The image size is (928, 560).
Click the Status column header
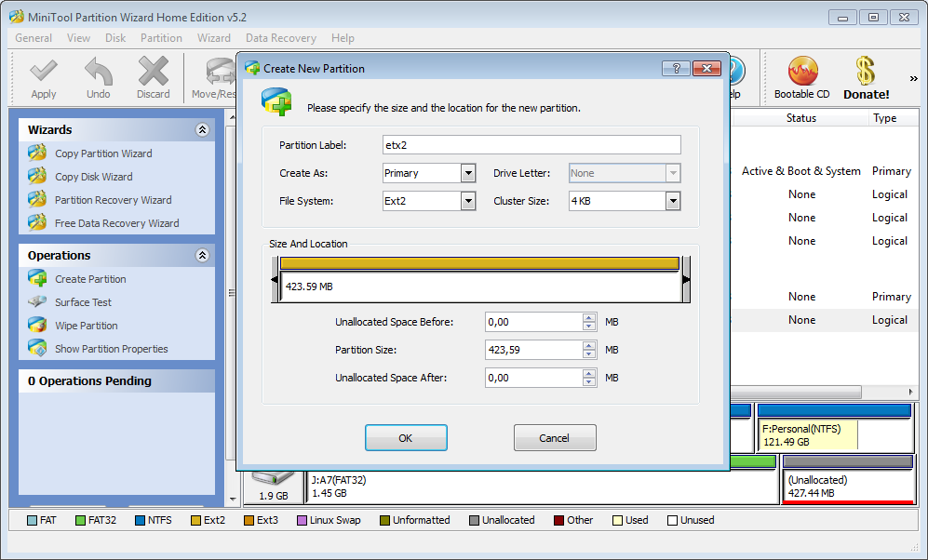click(x=800, y=118)
